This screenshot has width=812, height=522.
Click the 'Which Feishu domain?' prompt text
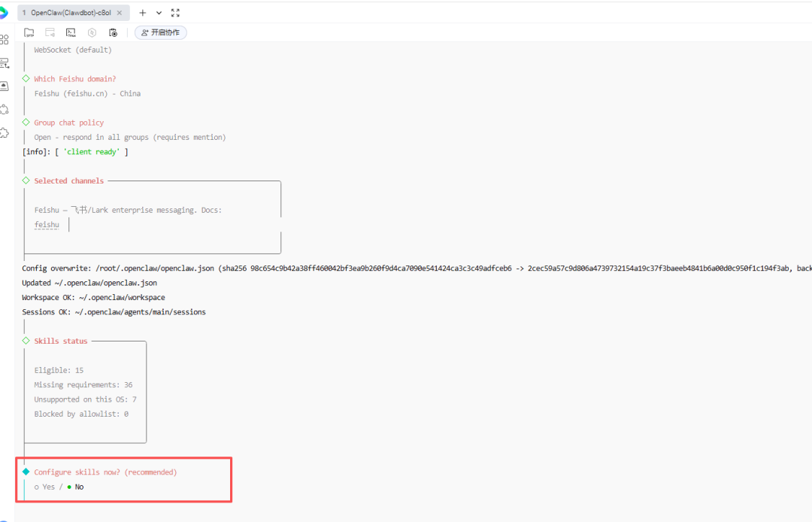75,79
